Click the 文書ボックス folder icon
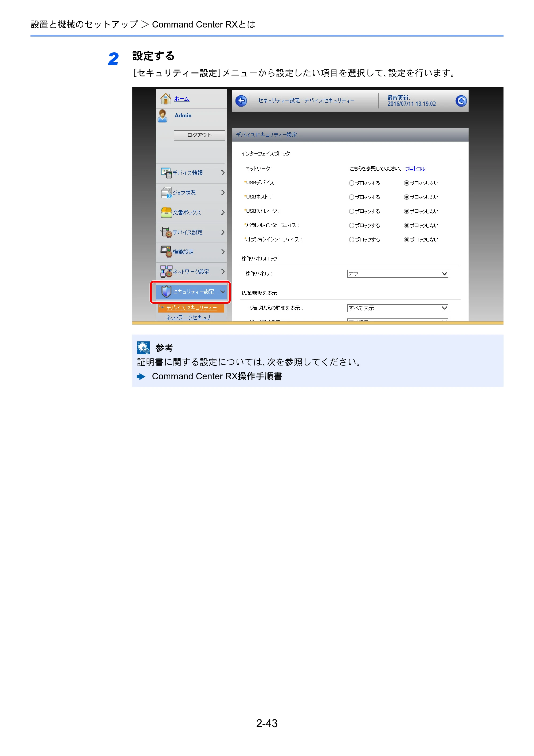This screenshot has width=534, height=756. (x=166, y=212)
